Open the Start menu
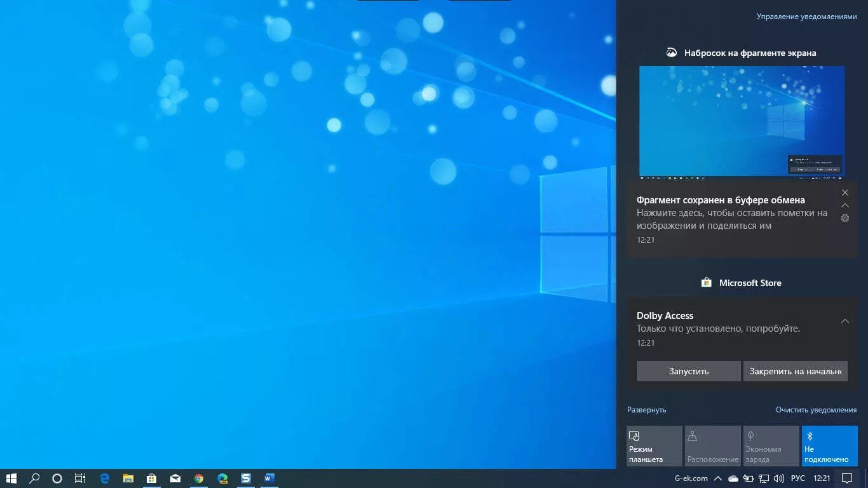The image size is (868, 488). [x=11, y=478]
